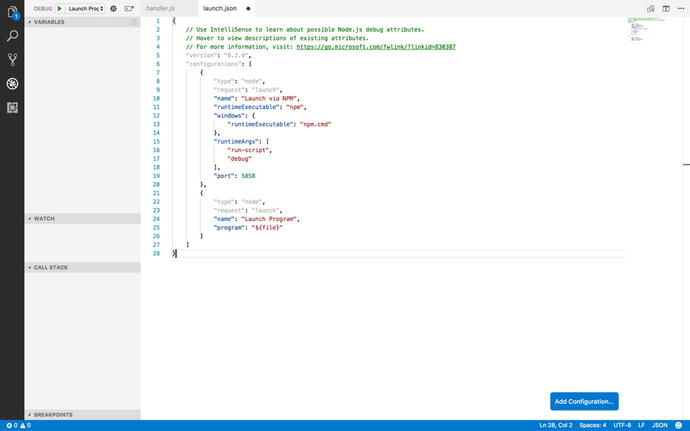Screen dimensions: 690x431
Task: Open Launch Program configuration dropdown
Action: coord(85,8)
